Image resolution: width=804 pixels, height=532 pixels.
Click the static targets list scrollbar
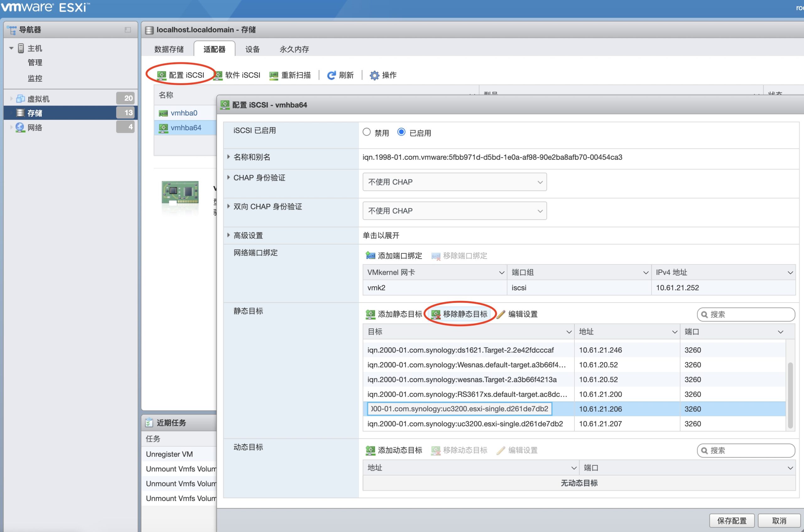point(790,395)
